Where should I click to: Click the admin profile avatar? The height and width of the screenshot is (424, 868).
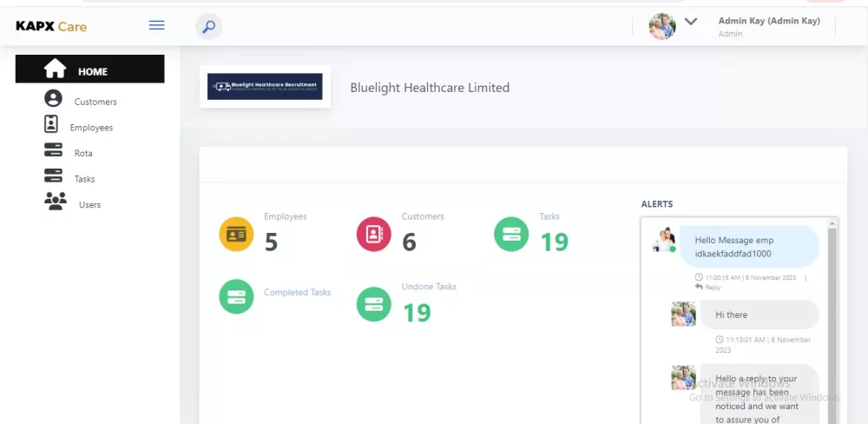click(x=662, y=27)
